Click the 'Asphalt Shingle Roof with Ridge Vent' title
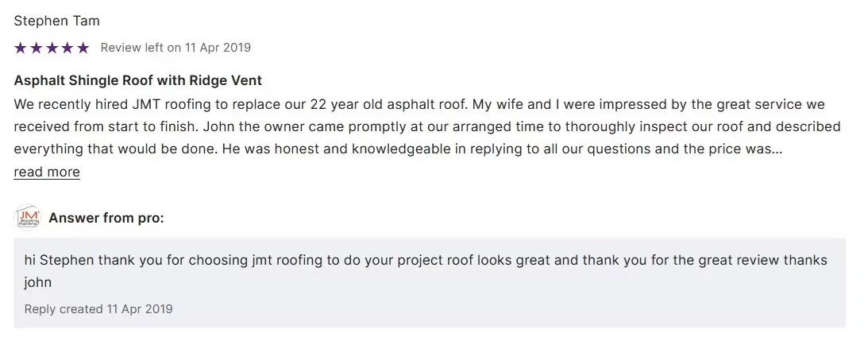Image resolution: width=868 pixels, height=341 pixels. tap(138, 81)
